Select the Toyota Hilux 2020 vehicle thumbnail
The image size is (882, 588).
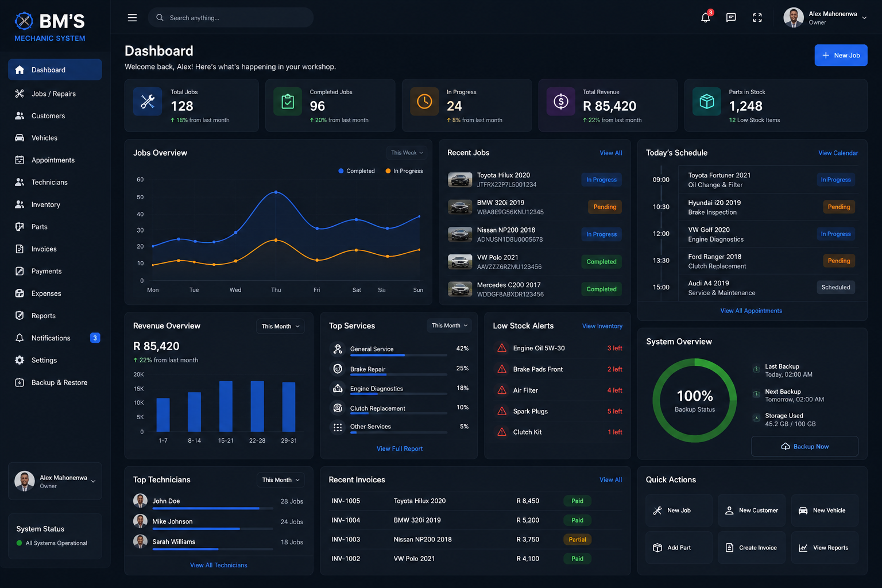pos(460,180)
